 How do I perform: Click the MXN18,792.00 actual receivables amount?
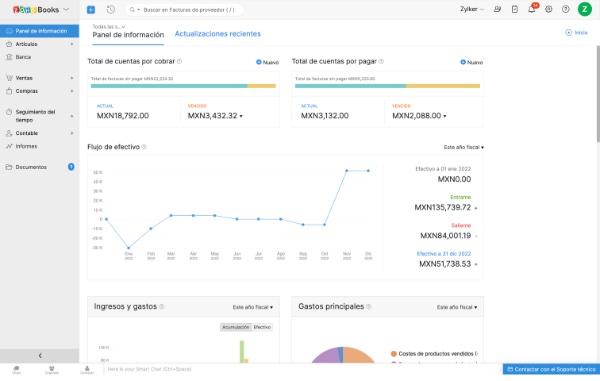click(x=122, y=116)
